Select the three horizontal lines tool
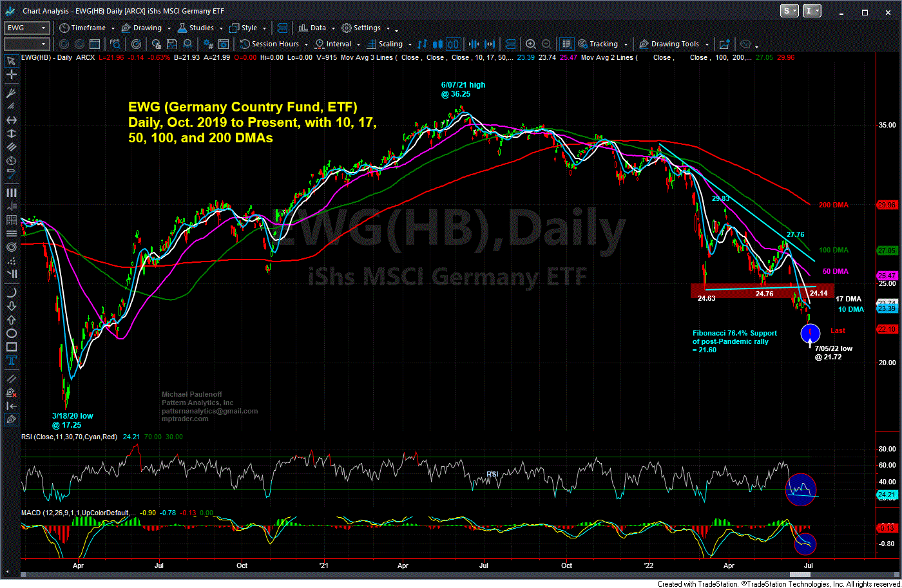The image size is (902, 588). [x=11, y=233]
